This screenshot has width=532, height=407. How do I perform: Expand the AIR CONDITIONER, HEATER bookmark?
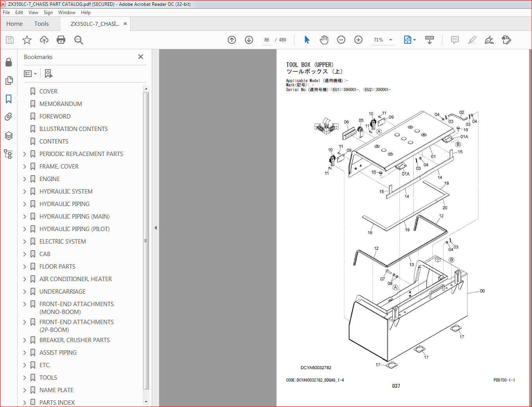25,279
